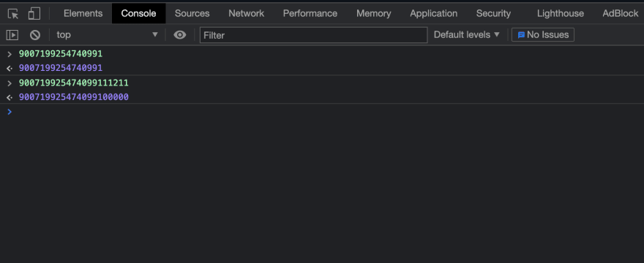Show the console sidebar icon
The image size is (644, 263).
pos(12,35)
